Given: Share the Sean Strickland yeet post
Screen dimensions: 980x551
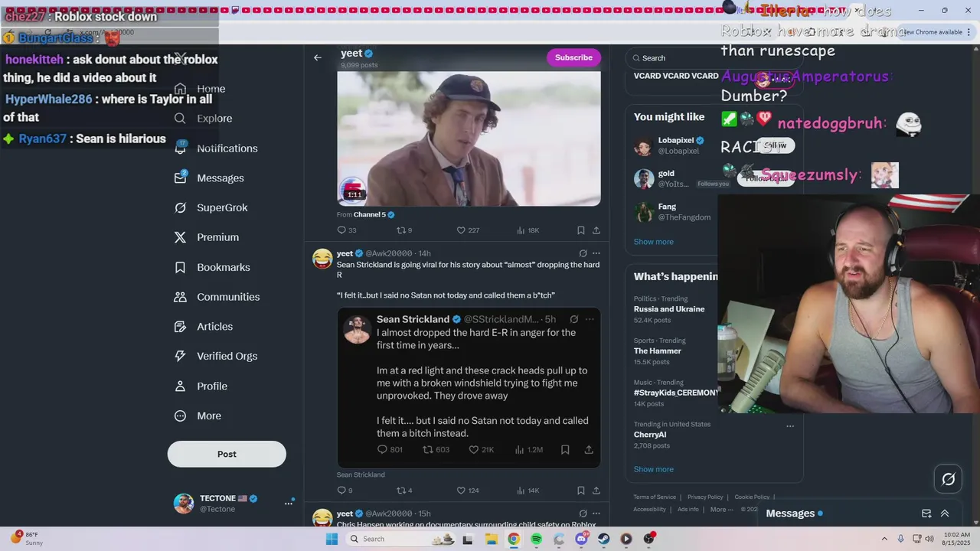Looking at the screenshot, I should 596,491.
